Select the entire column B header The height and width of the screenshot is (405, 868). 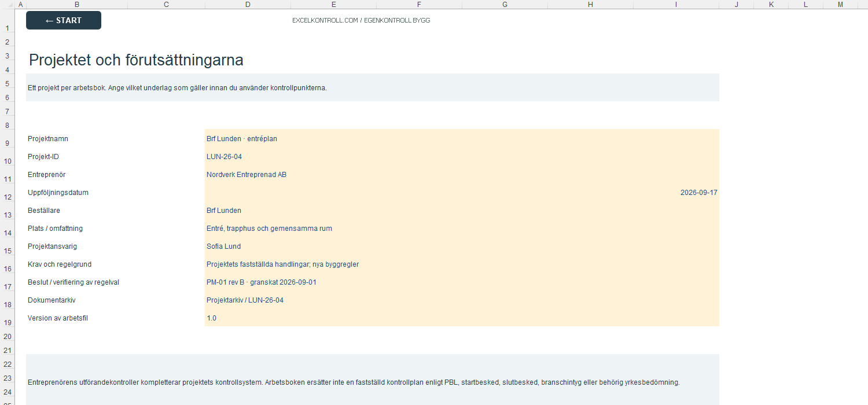pos(77,5)
